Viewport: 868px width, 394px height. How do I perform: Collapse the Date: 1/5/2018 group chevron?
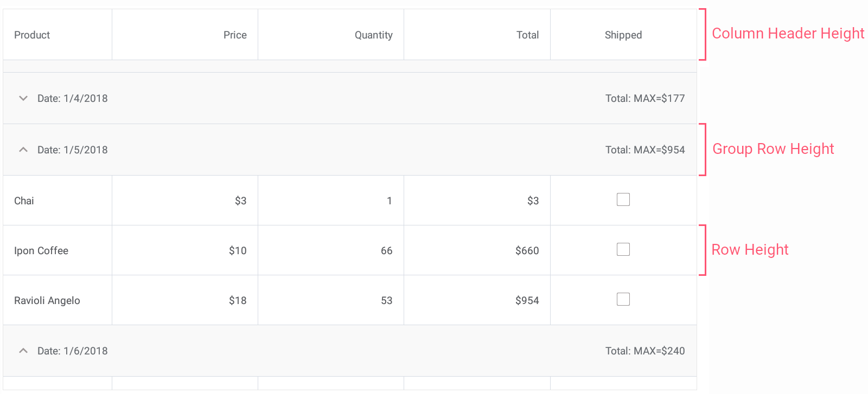[x=23, y=150]
